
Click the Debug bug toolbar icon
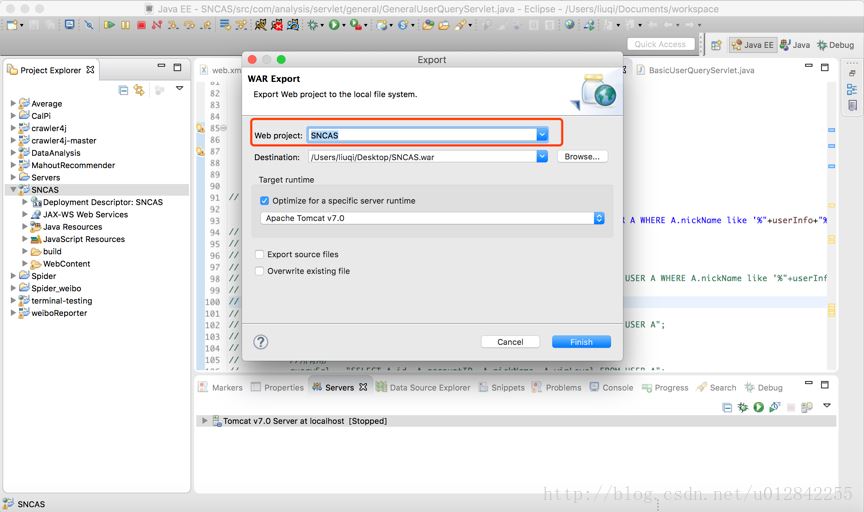(x=312, y=25)
